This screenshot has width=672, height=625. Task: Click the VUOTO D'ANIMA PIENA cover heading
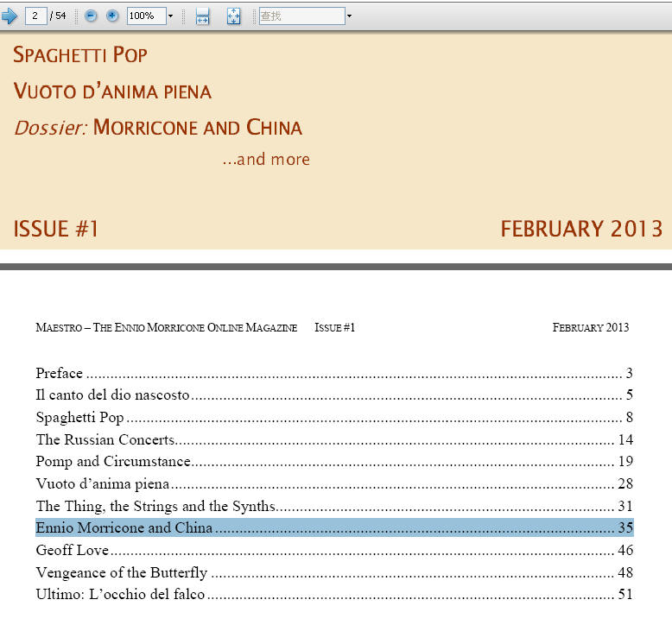112,92
